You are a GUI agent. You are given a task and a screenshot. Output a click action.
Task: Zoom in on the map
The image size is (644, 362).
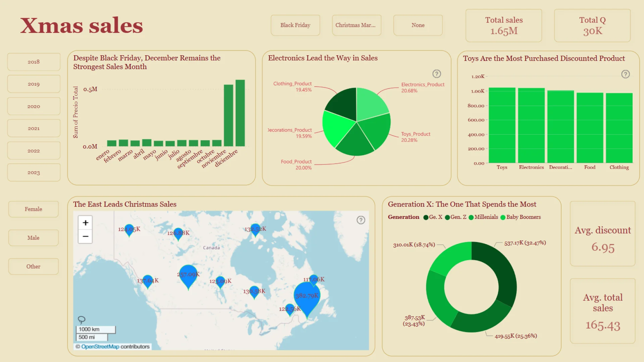tap(86, 223)
